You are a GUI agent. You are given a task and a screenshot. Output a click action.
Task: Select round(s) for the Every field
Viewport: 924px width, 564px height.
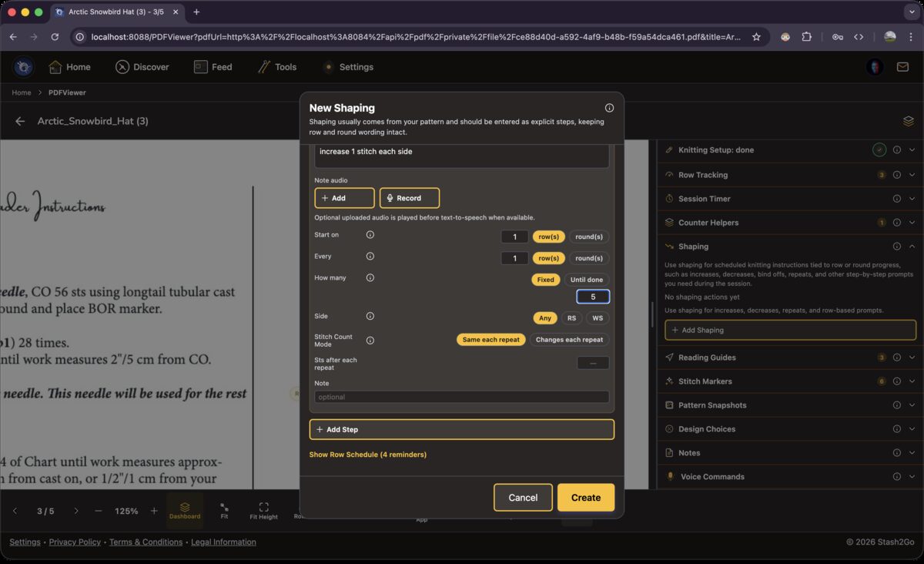point(589,258)
